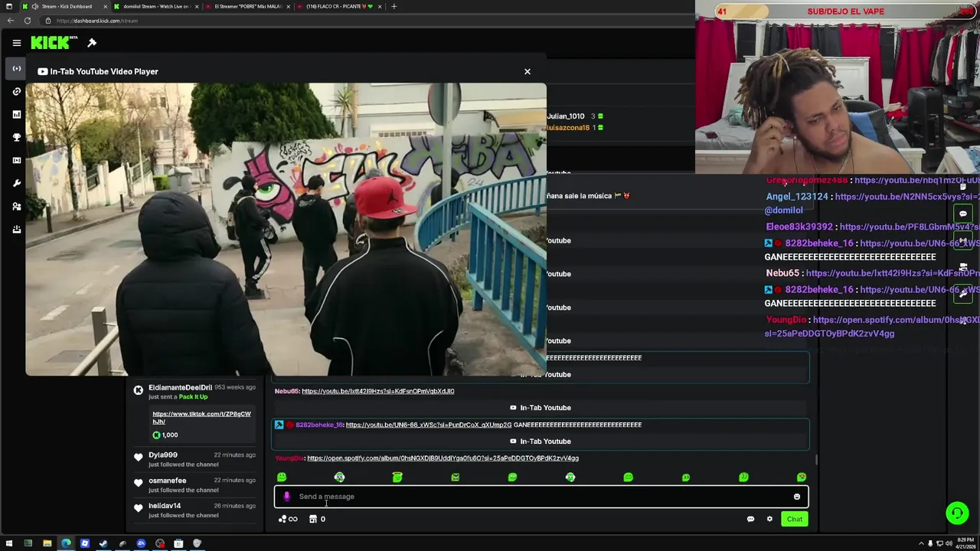
Task: Click the browser back arrow
Action: pos(11,21)
